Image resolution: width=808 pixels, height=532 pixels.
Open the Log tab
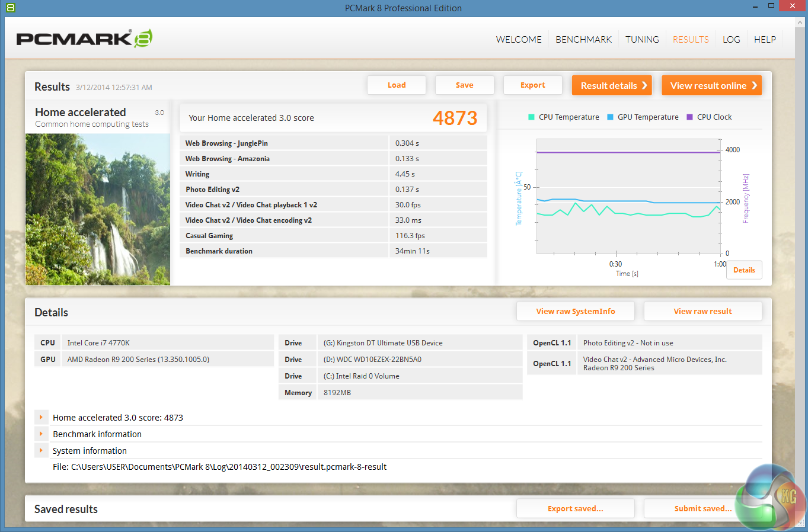(x=731, y=40)
